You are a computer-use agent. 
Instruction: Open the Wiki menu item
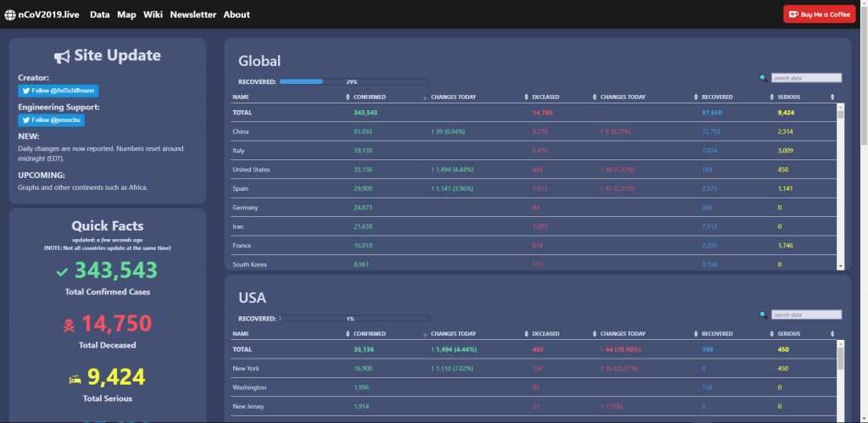click(153, 14)
